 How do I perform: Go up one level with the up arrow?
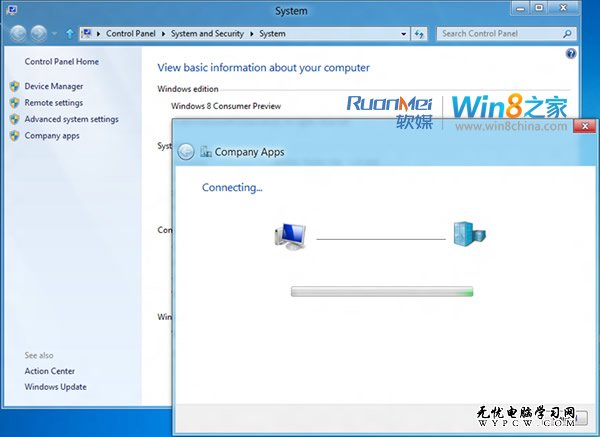coord(70,34)
